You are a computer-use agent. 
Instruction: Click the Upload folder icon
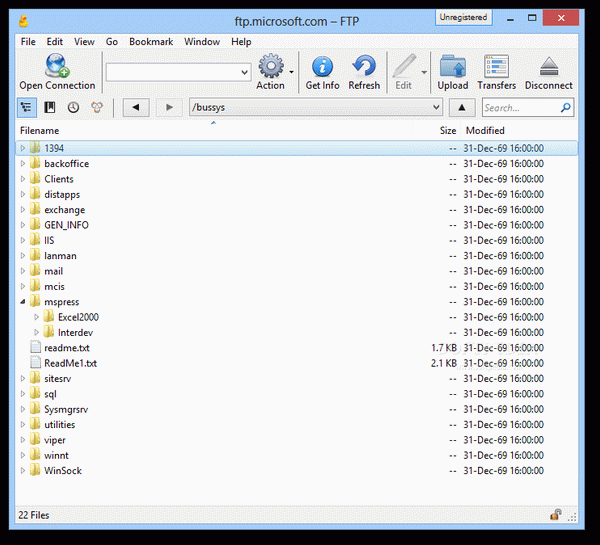[453, 66]
